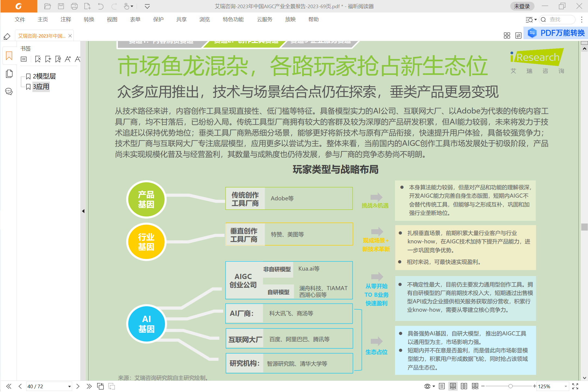
Task: Switch to the 主页 tab
Action: tap(43, 19)
